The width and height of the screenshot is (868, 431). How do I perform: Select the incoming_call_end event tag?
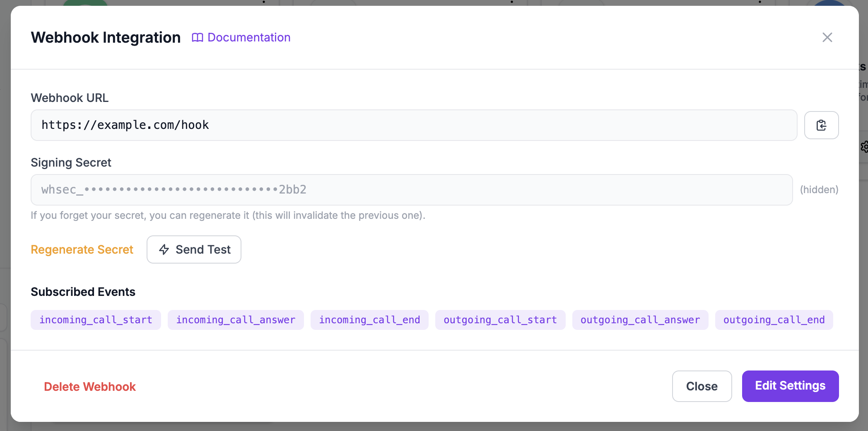point(369,320)
